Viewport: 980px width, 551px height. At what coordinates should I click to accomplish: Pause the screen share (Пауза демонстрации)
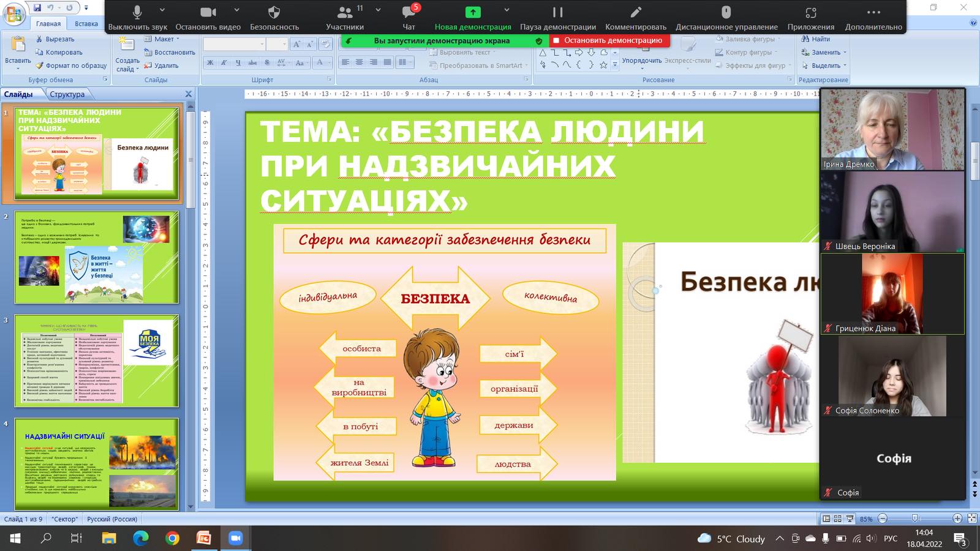pos(557,17)
